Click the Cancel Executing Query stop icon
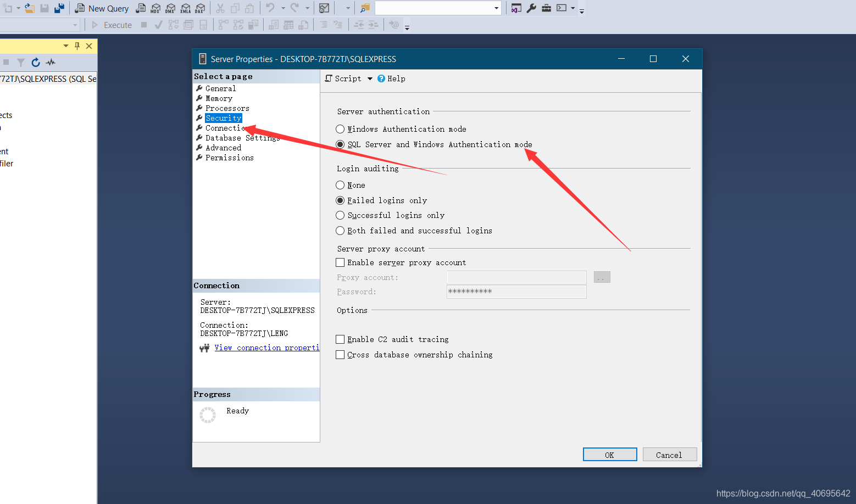Viewport: 856px width, 504px height. pos(144,25)
